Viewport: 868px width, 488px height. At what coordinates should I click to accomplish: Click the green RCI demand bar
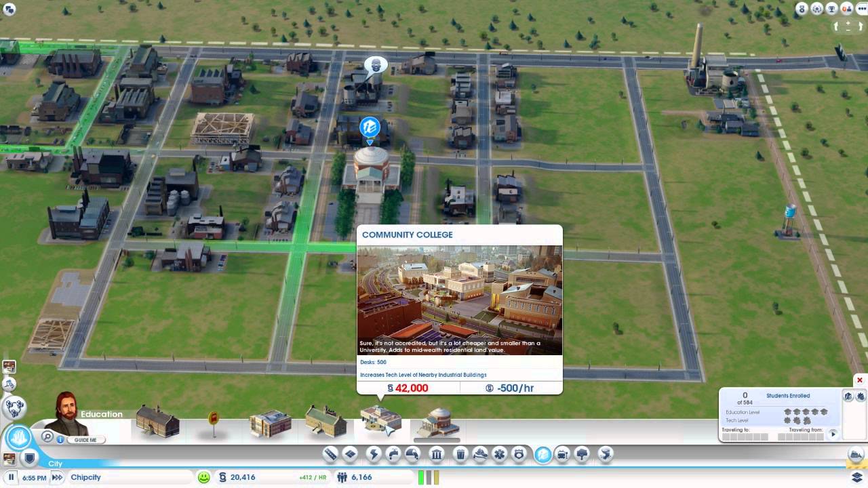(421, 477)
